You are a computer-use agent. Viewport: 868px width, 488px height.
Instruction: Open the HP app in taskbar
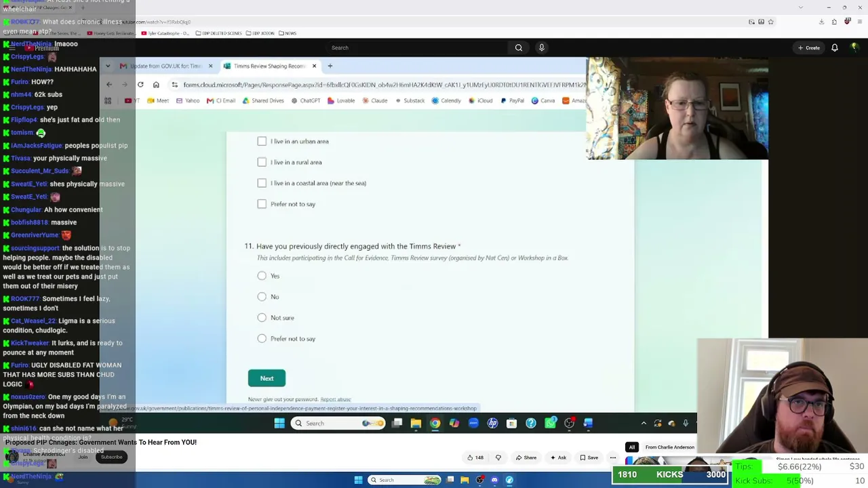(492, 424)
